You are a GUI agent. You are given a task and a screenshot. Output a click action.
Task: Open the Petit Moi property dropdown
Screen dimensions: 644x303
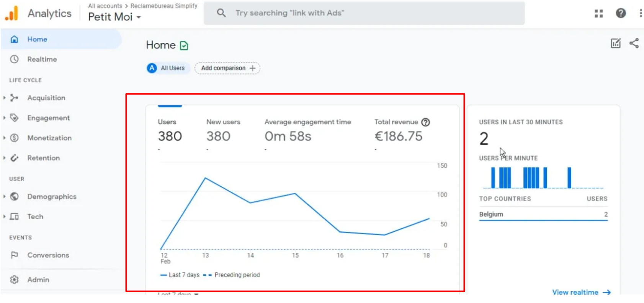[114, 17]
